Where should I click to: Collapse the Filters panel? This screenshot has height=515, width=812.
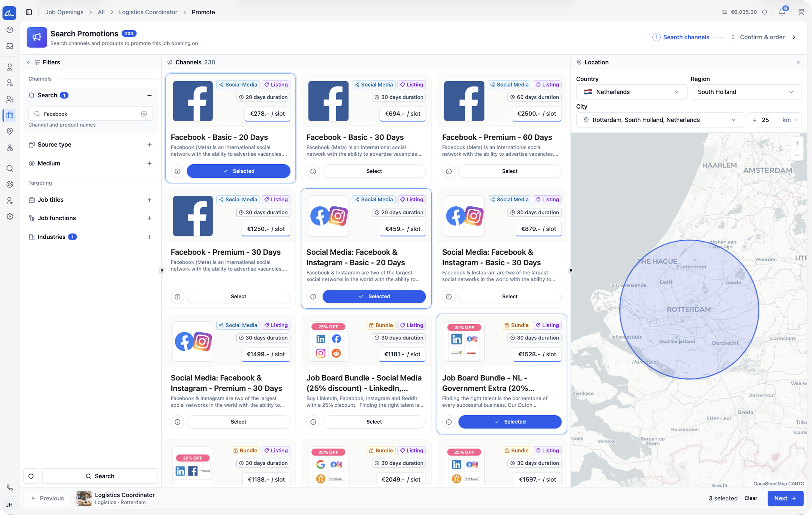pos(28,62)
